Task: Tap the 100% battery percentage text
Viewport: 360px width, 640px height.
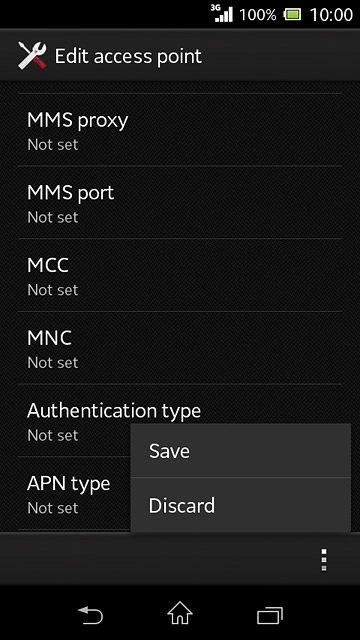Action: click(258, 15)
